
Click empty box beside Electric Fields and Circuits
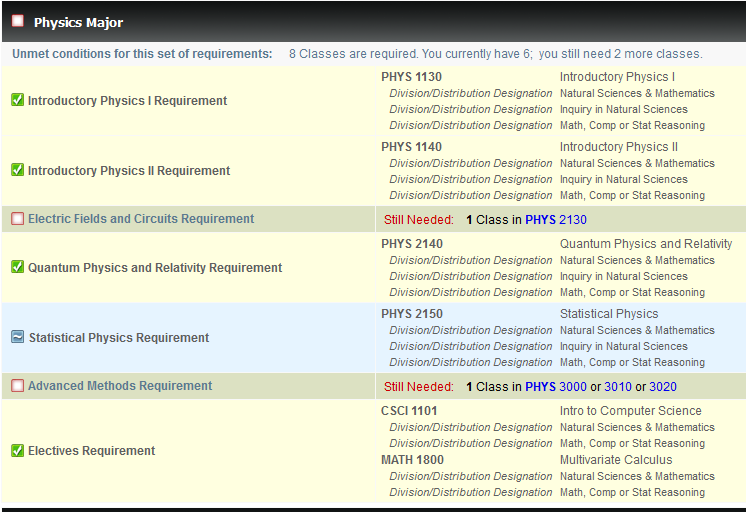[x=18, y=218]
